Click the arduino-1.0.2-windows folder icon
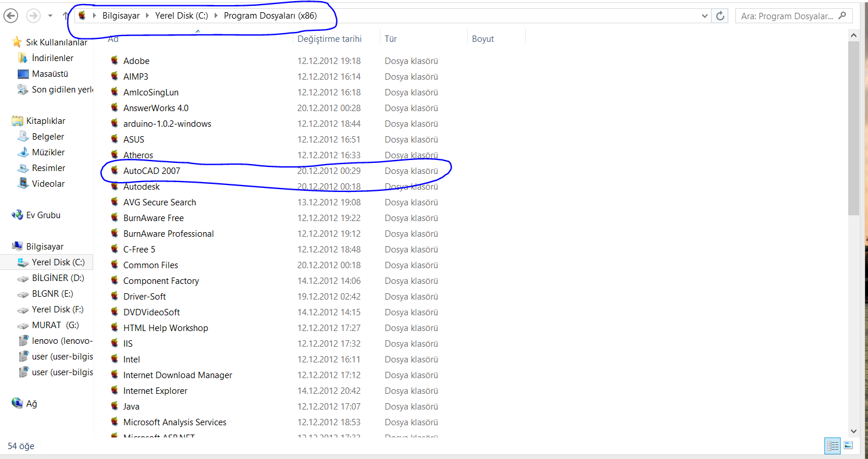Image resolution: width=868 pixels, height=459 pixels. [115, 123]
